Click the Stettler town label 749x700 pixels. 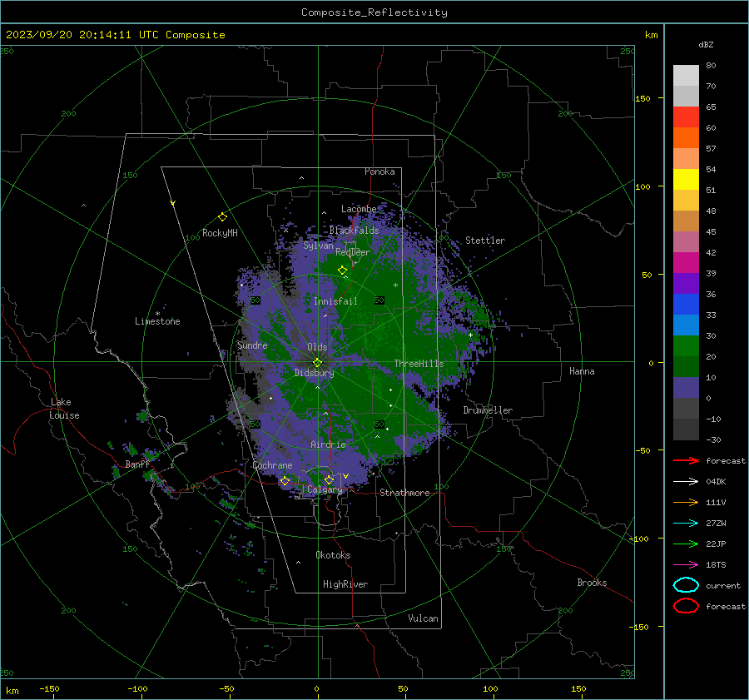pos(485,241)
